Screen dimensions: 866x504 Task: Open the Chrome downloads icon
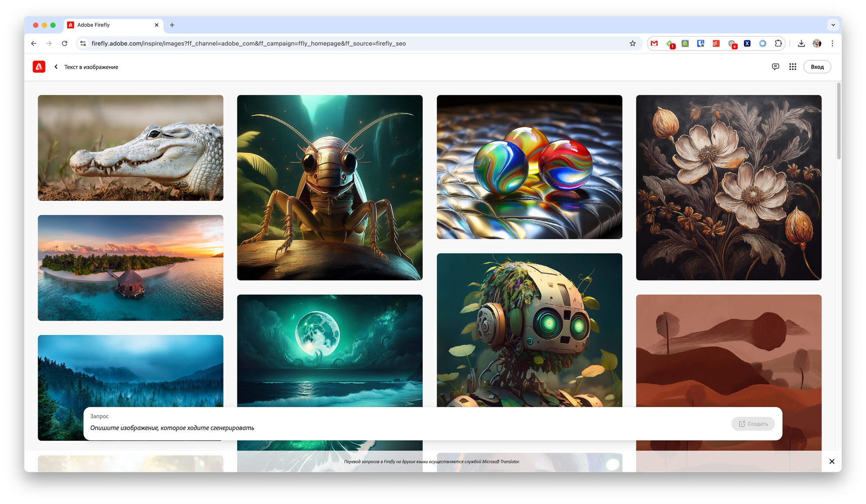click(801, 43)
